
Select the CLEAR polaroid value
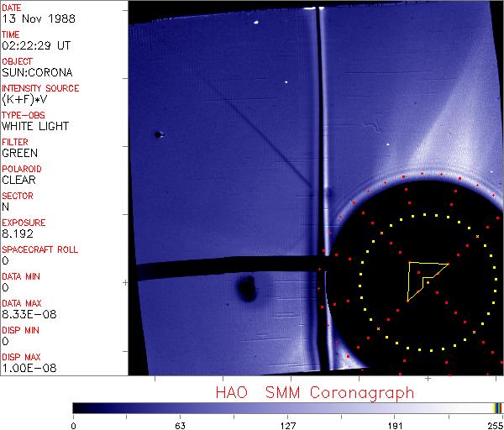pos(19,180)
